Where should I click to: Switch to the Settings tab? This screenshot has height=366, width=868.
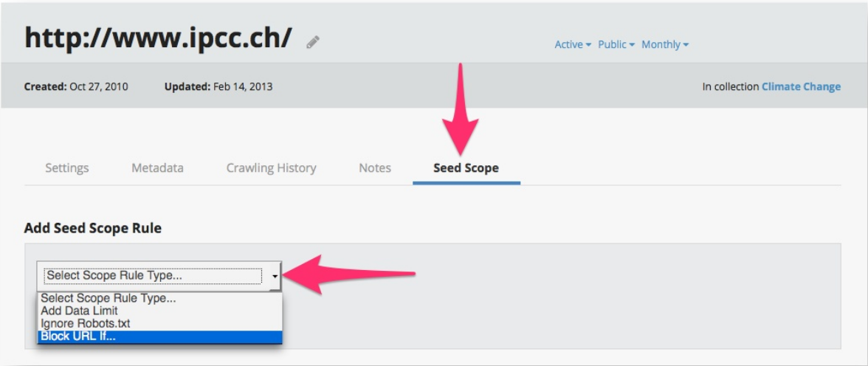coord(67,168)
